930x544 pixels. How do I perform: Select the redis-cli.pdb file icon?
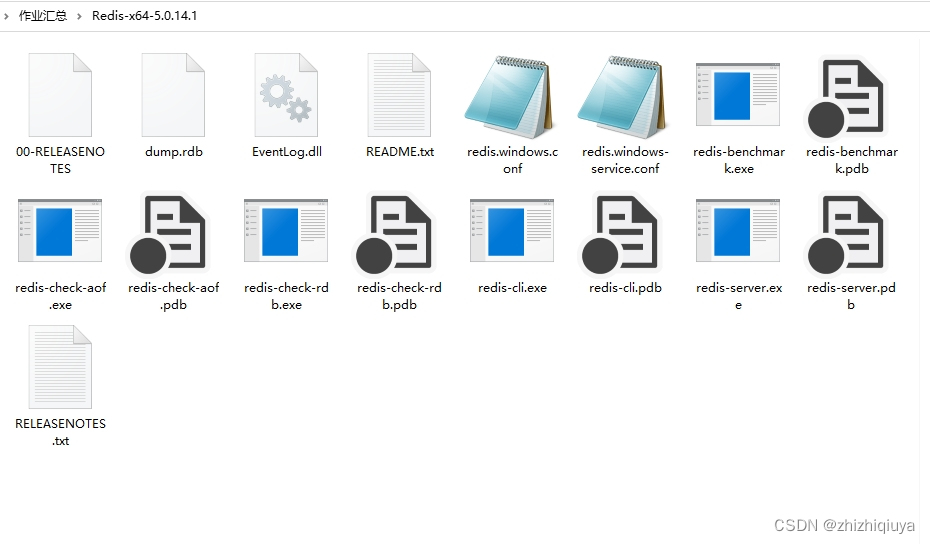click(620, 233)
